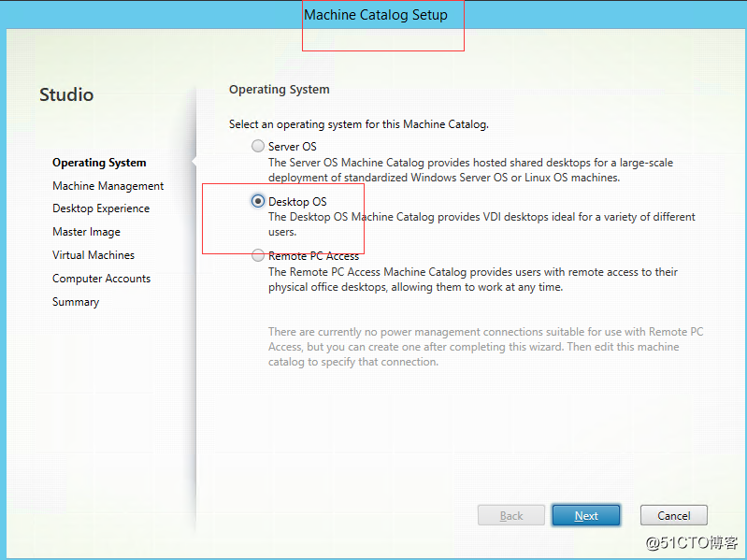Viewport: 747px width, 560px height.
Task: Switch to the Virtual Machines step
Action: [x=93, y=255]
